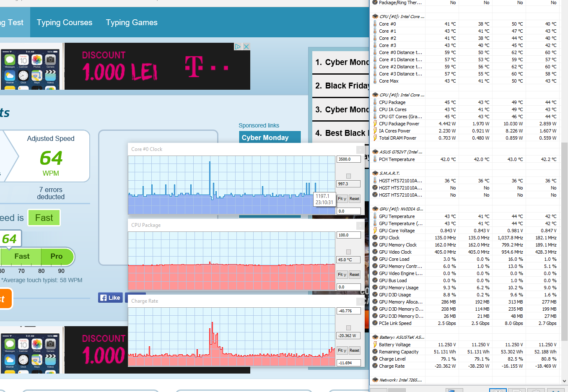Click the circle icon beside Remaining Capacity
Image resolution: width=568 pixels, height=392 pixels.
pyautogui.click(x=375, y=352)
